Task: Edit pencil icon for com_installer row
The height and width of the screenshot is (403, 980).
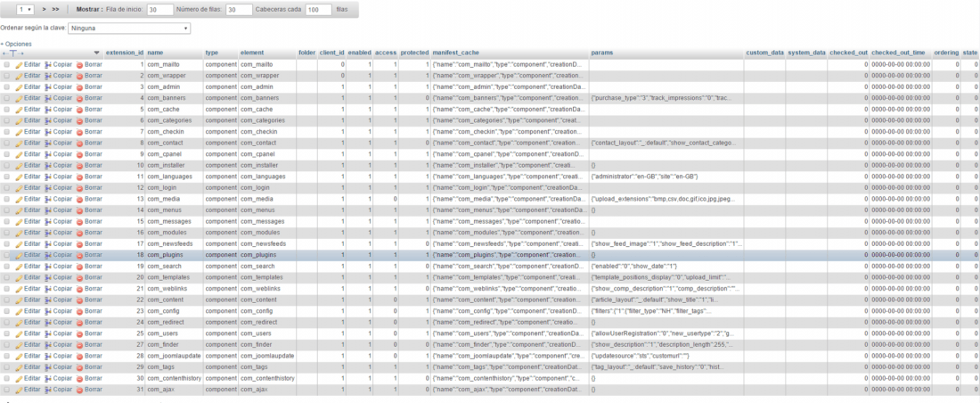Action: [19, 166]
